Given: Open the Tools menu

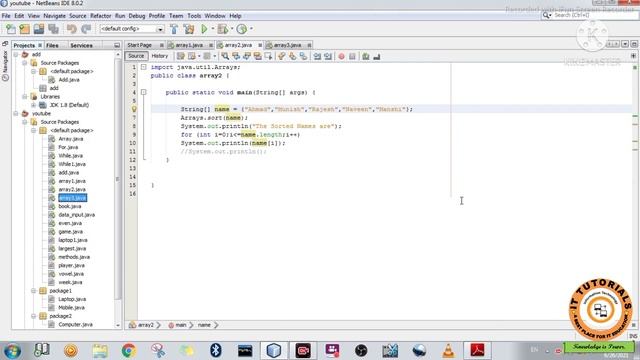Looking at the screenshot, I should pyautogui.click(x=194, y=16).
